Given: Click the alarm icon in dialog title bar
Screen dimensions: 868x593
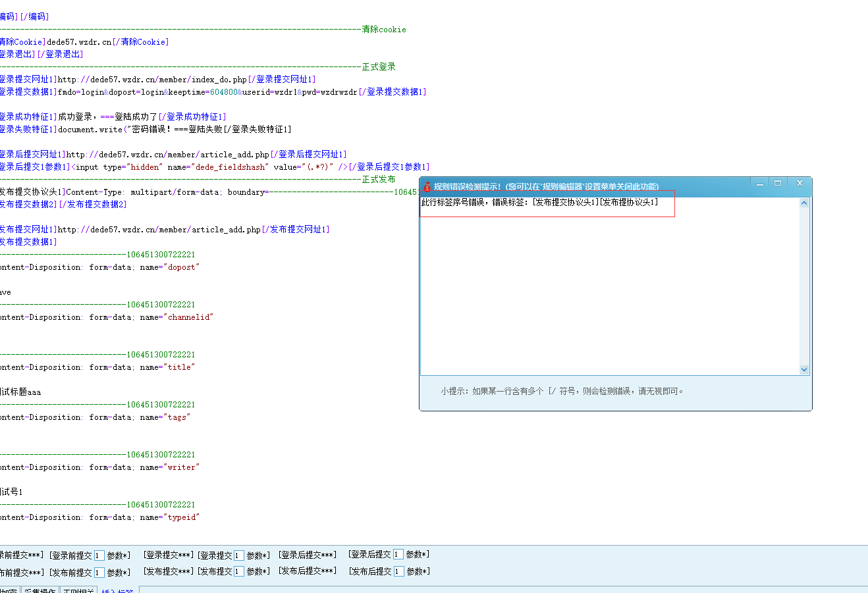Looking at the screenshot, I should 428,186.
